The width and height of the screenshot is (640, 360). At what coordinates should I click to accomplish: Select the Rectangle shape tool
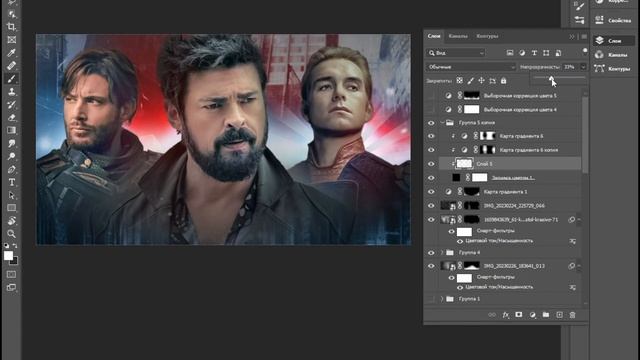tap(11, 208)
